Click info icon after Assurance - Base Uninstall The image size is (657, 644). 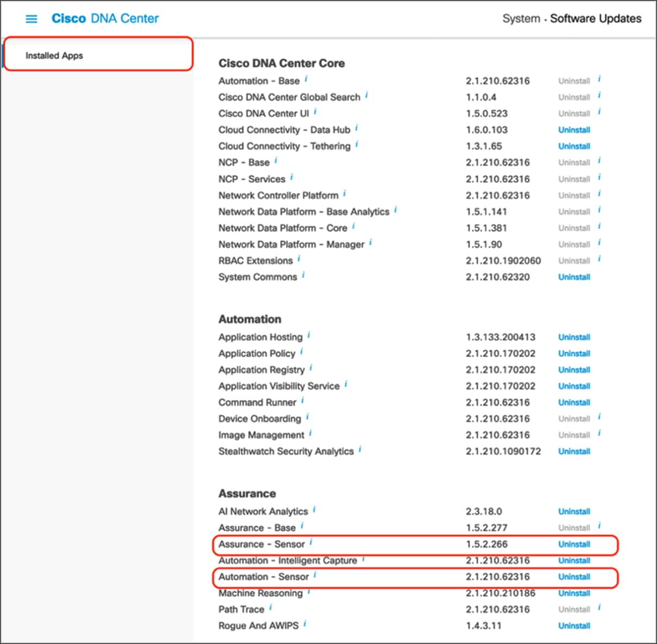[x=599, y=526]
